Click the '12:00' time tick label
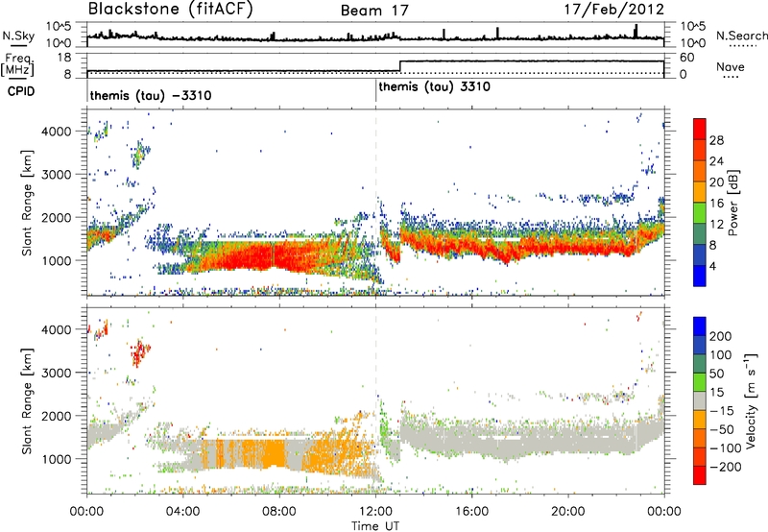This screenshot has height=532, width=768. point(375,512)
